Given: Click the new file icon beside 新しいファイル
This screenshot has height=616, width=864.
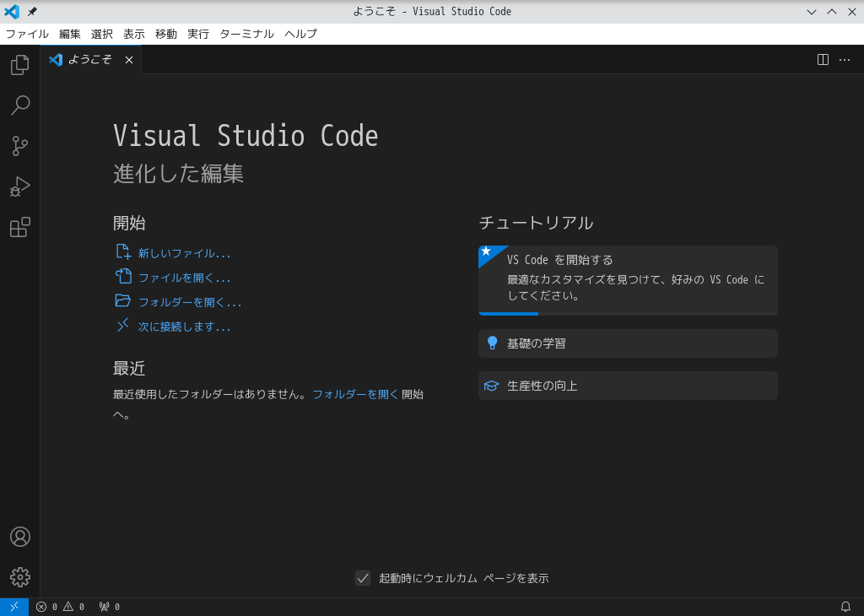Looking at the screenshot, I should click(123, 251).
